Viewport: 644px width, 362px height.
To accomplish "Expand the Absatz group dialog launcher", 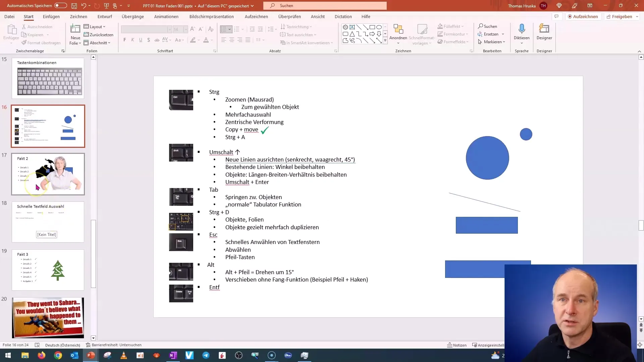I will point(334,51).
